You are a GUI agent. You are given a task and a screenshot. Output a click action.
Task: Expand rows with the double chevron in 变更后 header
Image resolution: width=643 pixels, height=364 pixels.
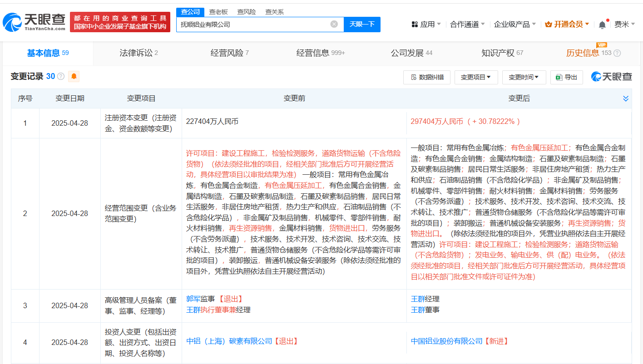(626, 98)
